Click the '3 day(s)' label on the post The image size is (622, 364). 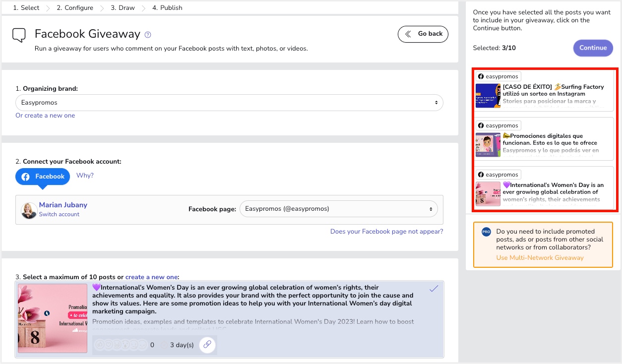click(x=182, y=345)
